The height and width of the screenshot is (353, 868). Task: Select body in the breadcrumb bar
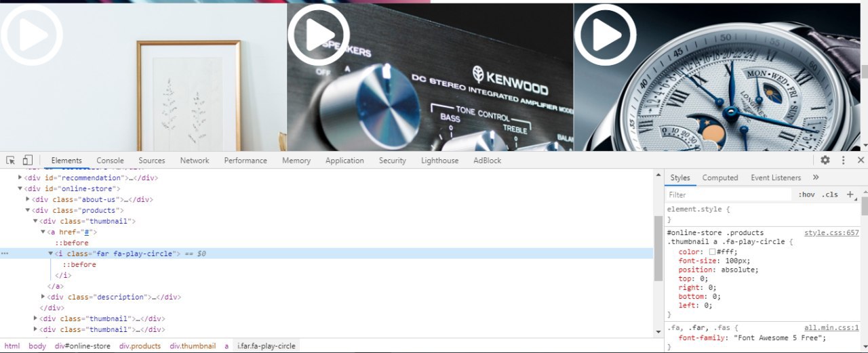(37, 346)
